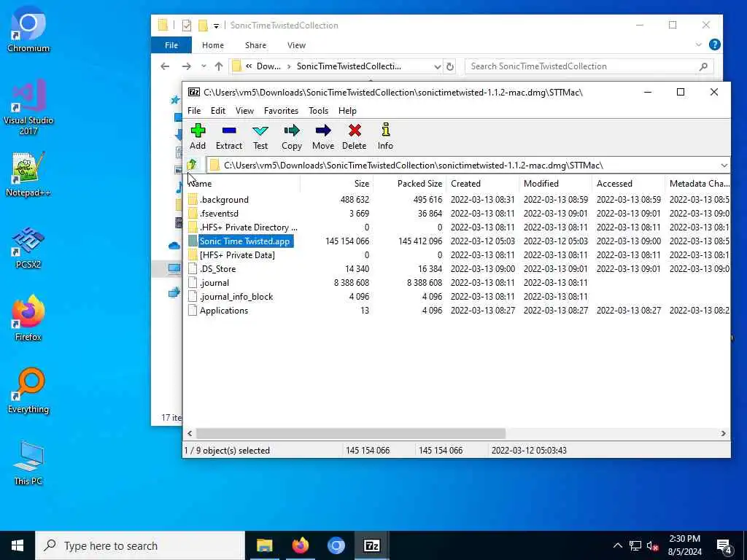The height and width of the screenshot is (560, 747).
Task: Open the Tools menu
Action: tap(318, 111)
